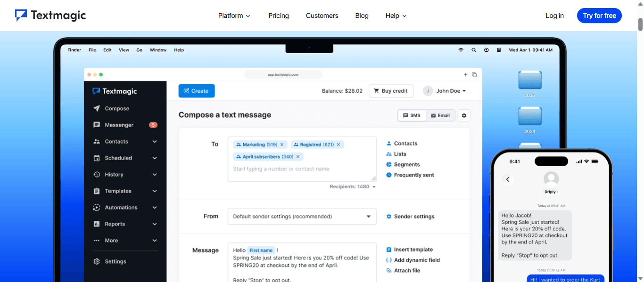Switch to the SMS tab
This screenshot has width=644, height=282.
412,115
